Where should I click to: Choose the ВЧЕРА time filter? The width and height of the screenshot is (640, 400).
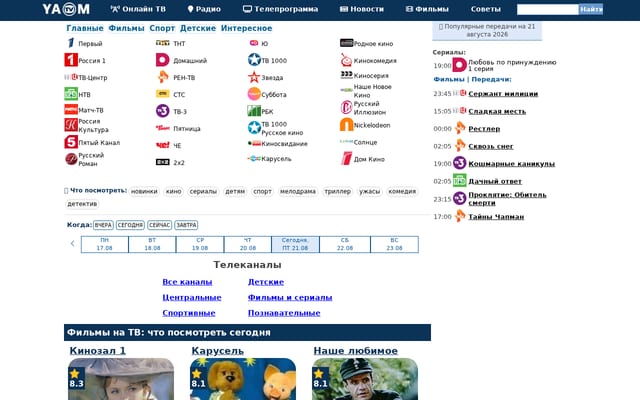(x=103, y=225)
